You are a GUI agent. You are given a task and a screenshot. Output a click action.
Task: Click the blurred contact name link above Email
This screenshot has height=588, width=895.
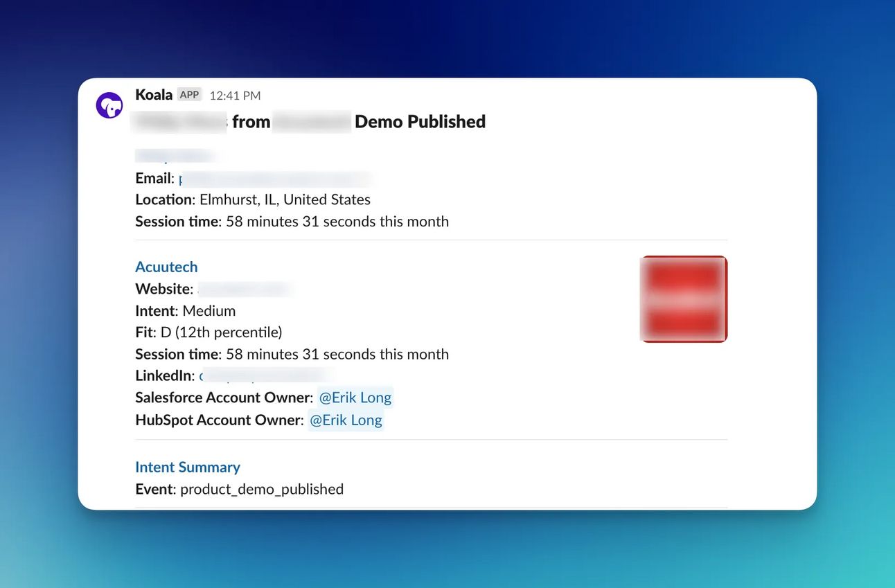pos(174,156)
